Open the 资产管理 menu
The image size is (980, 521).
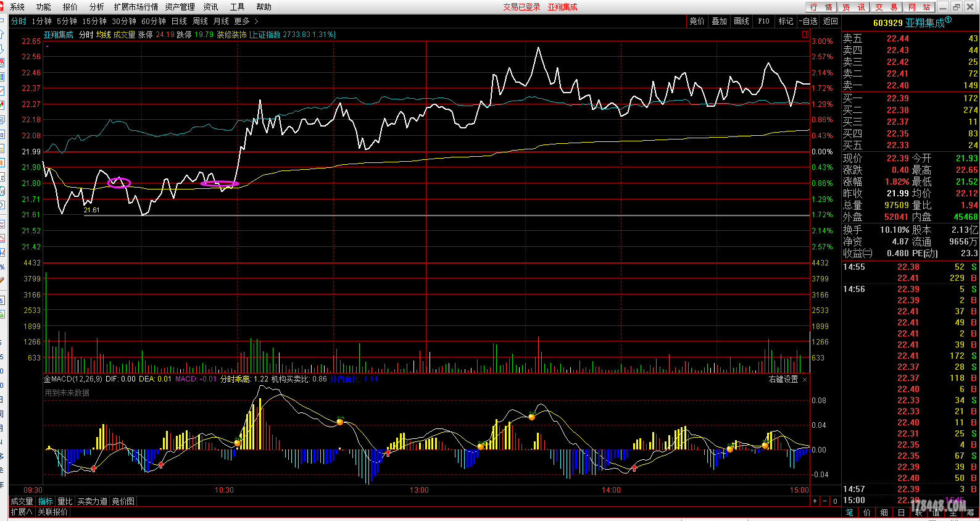tap(180, 7)
